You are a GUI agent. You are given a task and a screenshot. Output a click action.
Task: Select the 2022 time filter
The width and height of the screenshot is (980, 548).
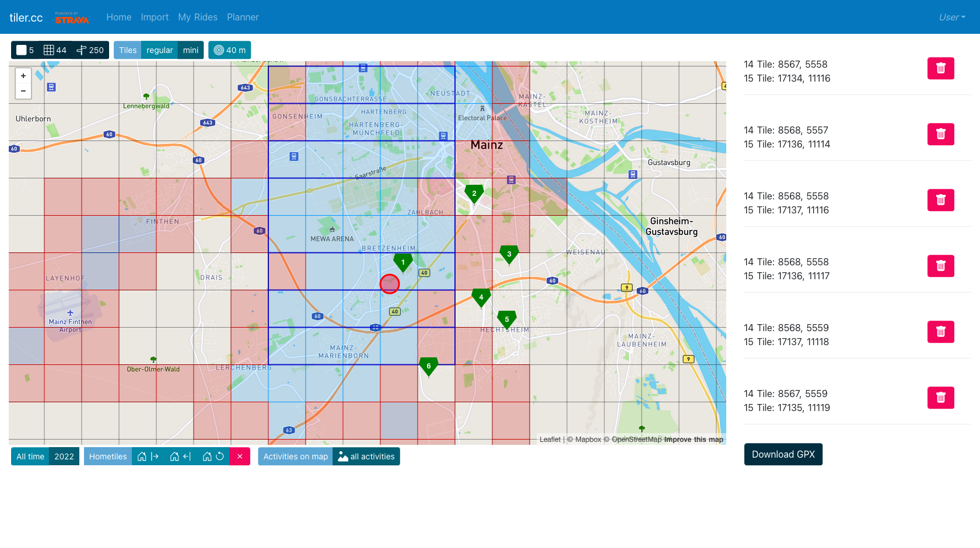[x=64, y=456]
